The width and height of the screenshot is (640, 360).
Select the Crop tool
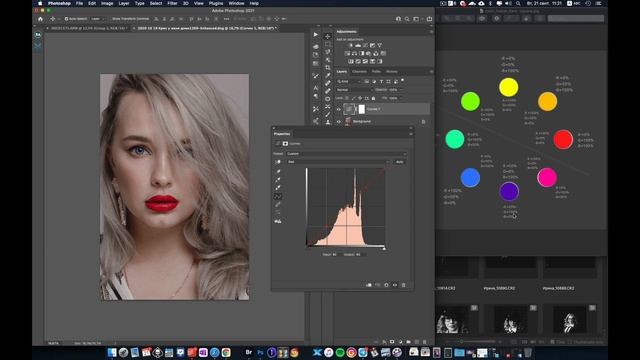coord(328,67)
